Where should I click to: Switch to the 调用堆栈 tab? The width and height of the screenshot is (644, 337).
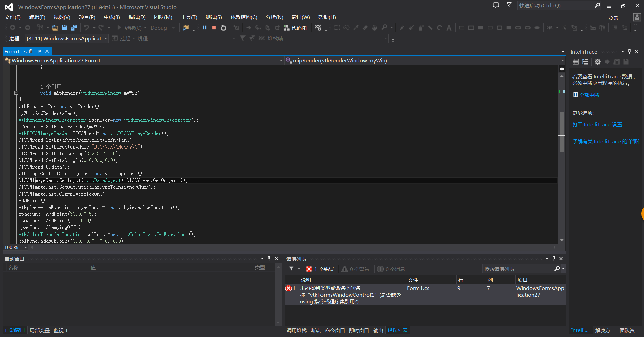click(x=296, y=331)
